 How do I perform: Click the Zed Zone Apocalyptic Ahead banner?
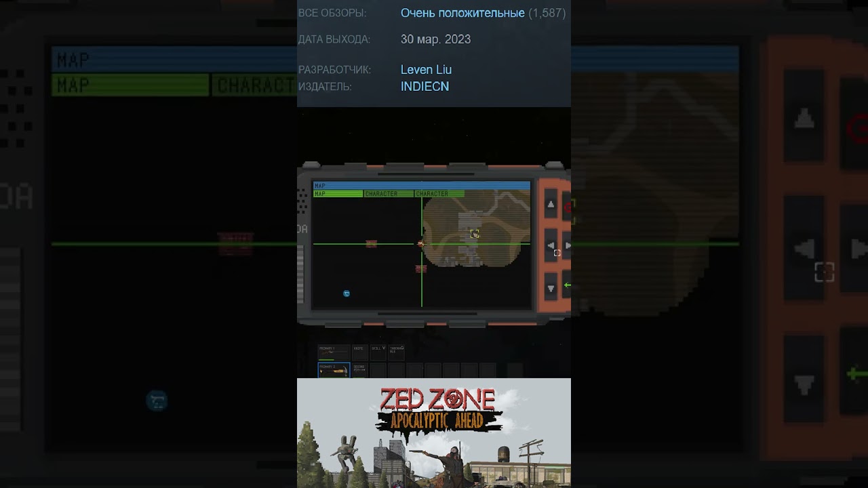(x=434, y=433)
